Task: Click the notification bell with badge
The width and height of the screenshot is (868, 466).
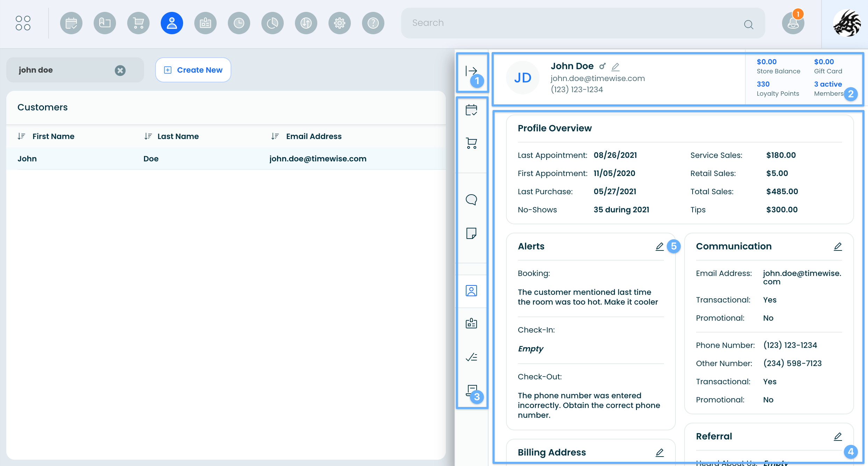Action: (x=793, y=23)
